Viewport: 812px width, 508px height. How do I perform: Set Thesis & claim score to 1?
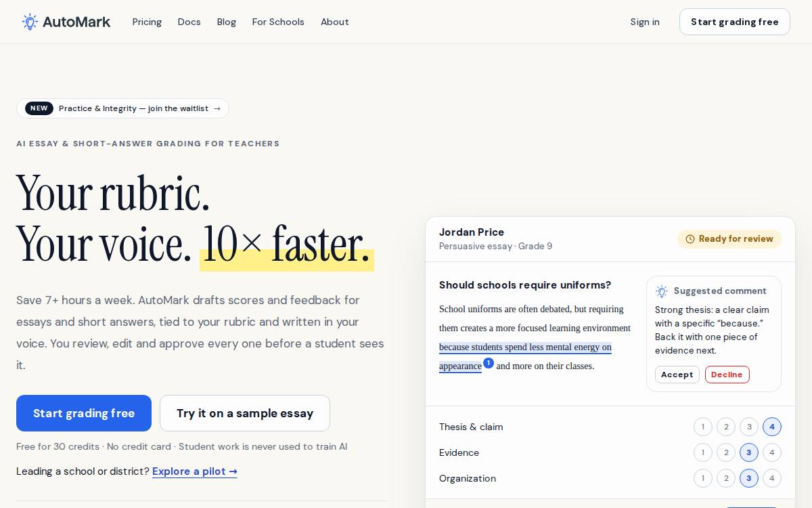703,427
